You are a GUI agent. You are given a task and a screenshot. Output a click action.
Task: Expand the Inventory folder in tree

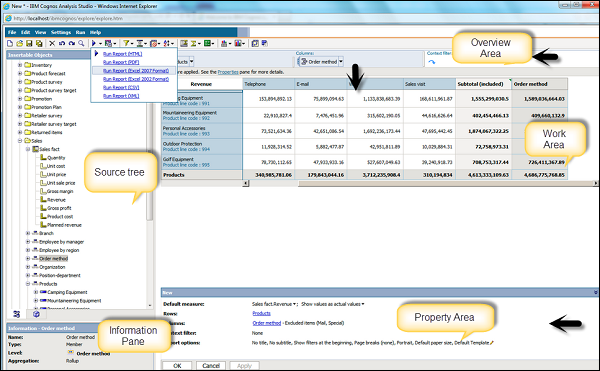pos(20,65)
